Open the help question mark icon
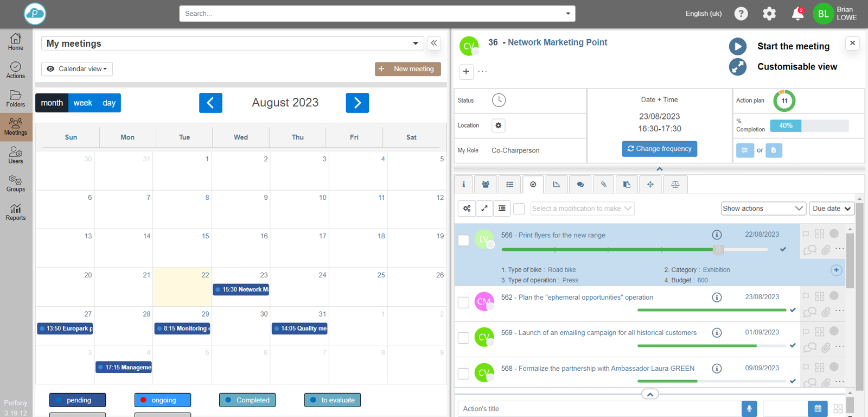This screenshot has width=868, height=417. click(741, 14)
